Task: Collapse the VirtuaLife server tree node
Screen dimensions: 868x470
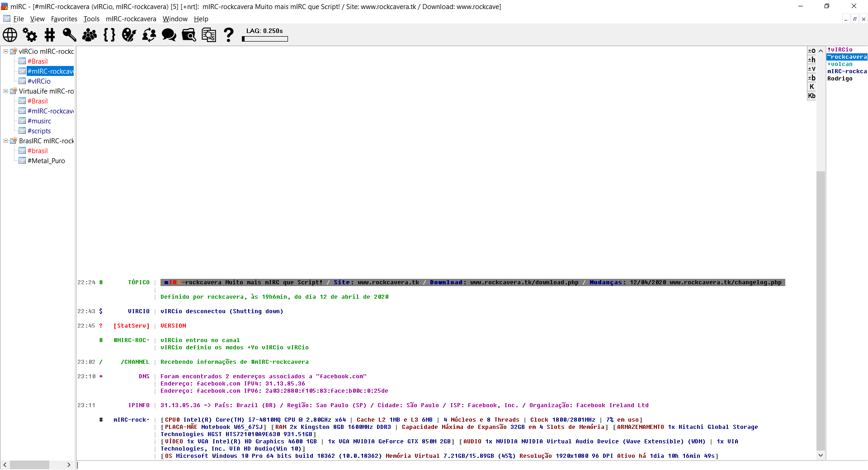Action: (x=6, y=91)
